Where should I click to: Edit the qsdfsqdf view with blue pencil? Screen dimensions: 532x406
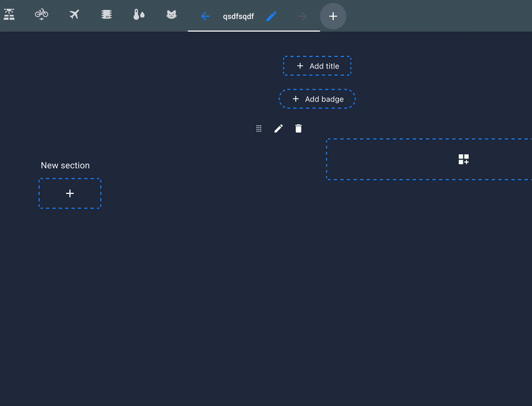(x=271, y=16)
